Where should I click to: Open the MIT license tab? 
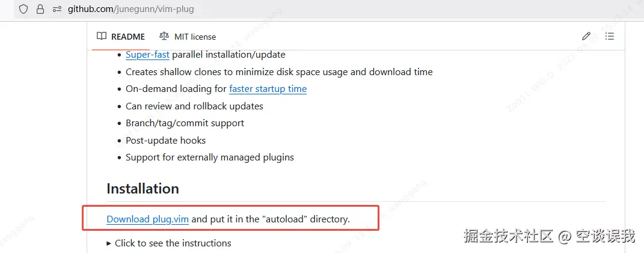click(188, 37)
